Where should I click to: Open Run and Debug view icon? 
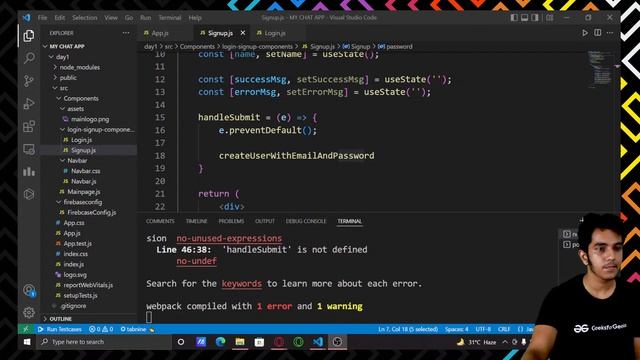pos(29,104)
